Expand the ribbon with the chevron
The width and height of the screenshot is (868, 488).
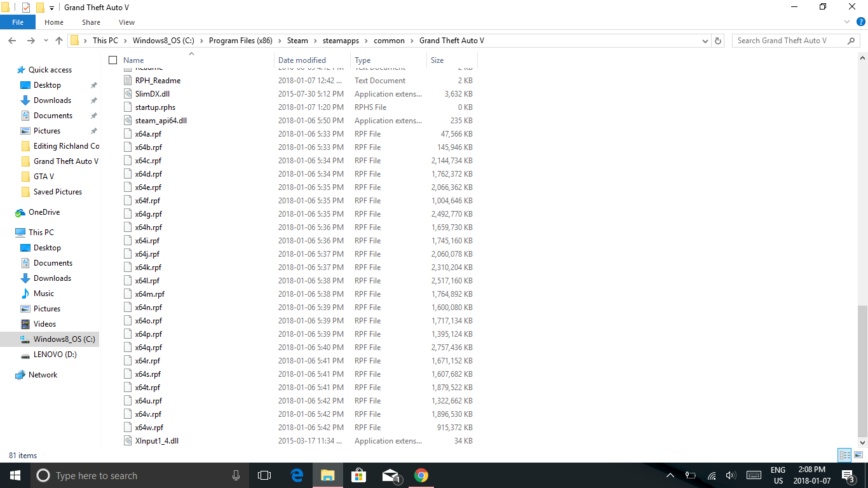(846, 22)
